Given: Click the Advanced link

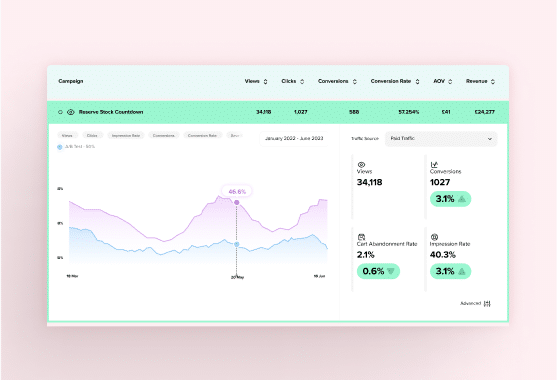Looking at the screenshot, I should tap(470, 304).
